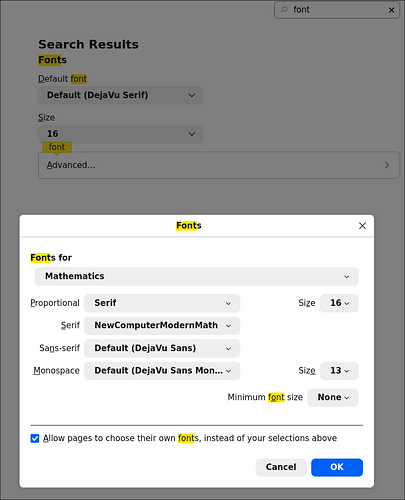Click the Size label above the 16 dropdown in Search Results
The height and width of the screenshot is (500, 405).
46,118
